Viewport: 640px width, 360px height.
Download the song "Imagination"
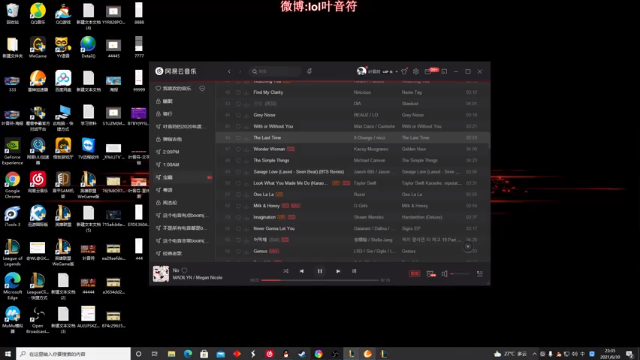point(246,217)
